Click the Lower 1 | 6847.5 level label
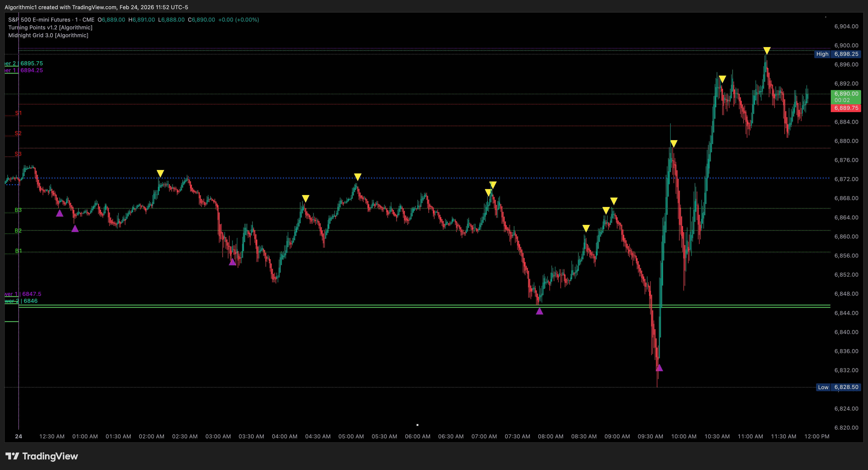This screenshot has width=868, height=470. (21, 294)
